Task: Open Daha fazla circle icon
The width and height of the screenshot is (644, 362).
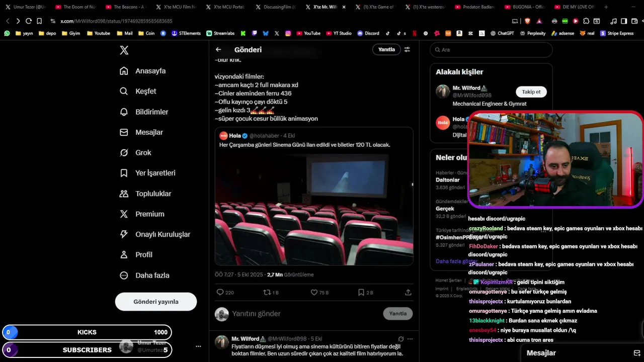Action: [x=124, y=276]
